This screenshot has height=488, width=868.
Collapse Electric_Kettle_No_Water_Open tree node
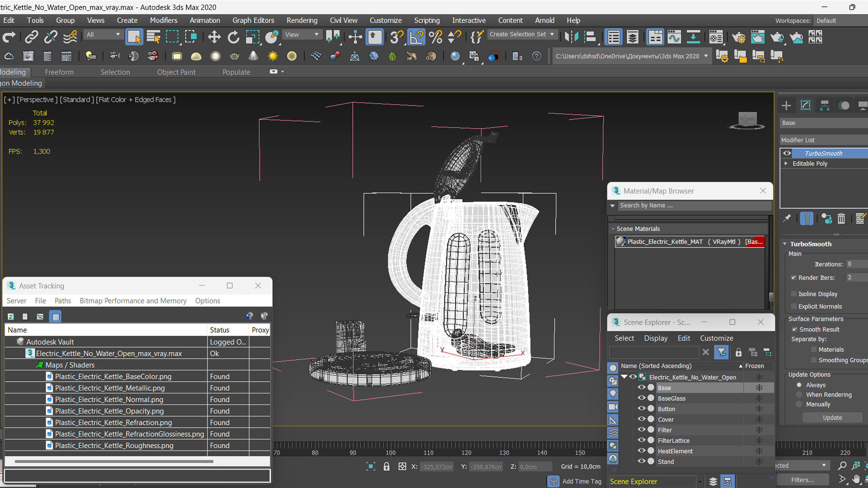(624, 377)
